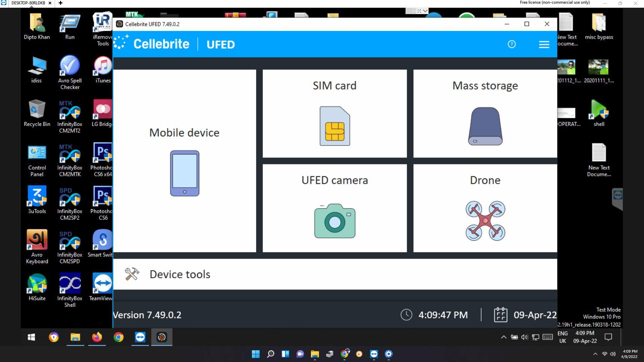Click the Device tools wrench icon
Screen dimensions: 644x362
132,274
